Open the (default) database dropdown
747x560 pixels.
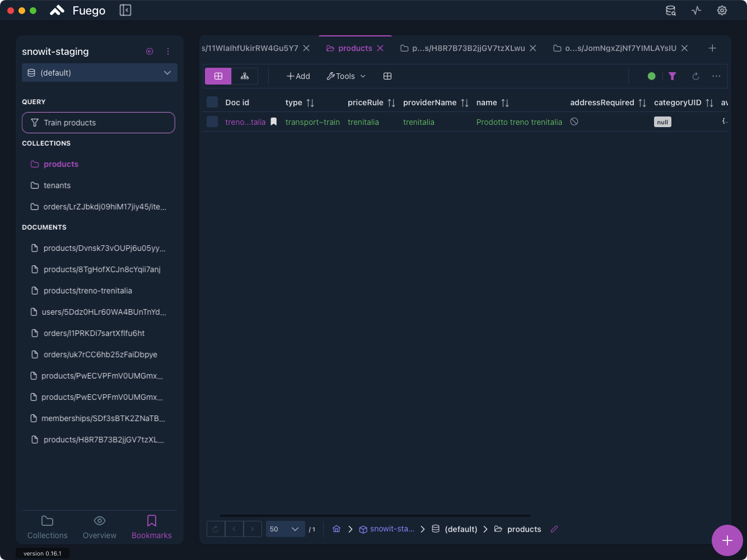click(100, 73)
